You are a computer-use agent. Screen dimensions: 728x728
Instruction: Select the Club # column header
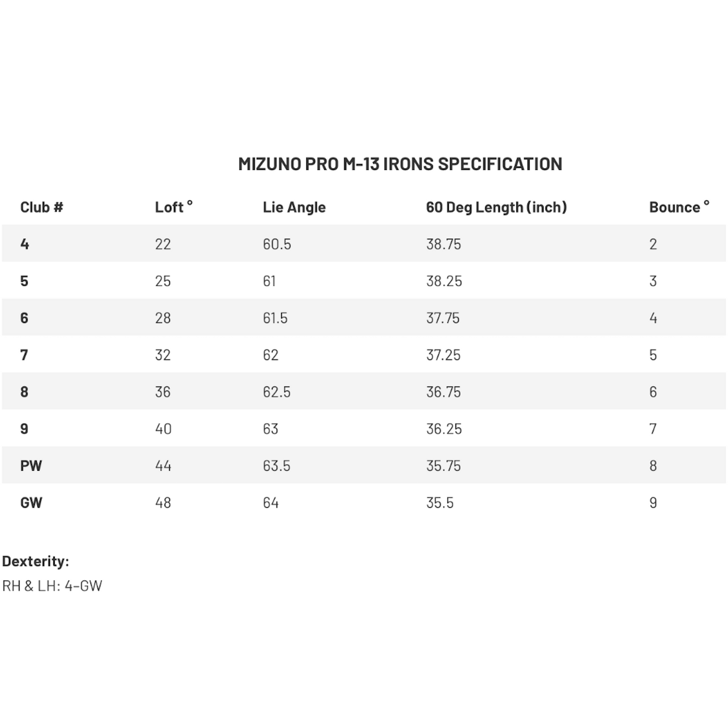(42, 207)
